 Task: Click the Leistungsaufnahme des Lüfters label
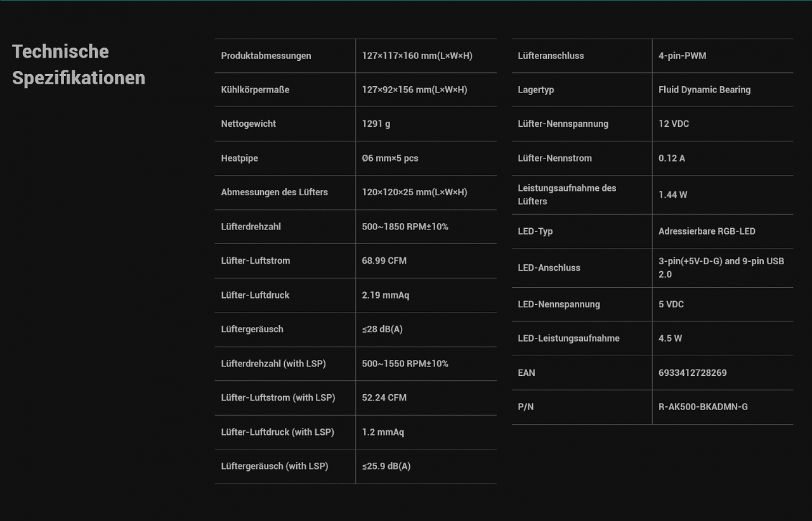point(567,195)
